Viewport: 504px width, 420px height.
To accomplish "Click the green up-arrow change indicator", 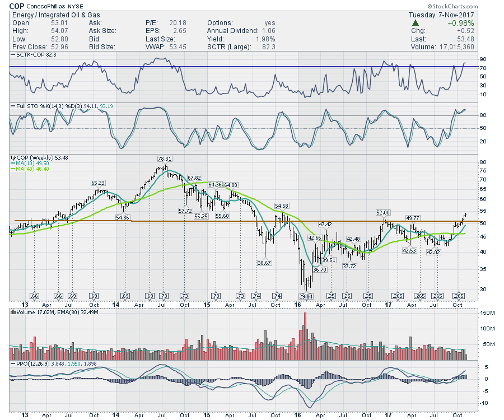I will pos(416,23).
